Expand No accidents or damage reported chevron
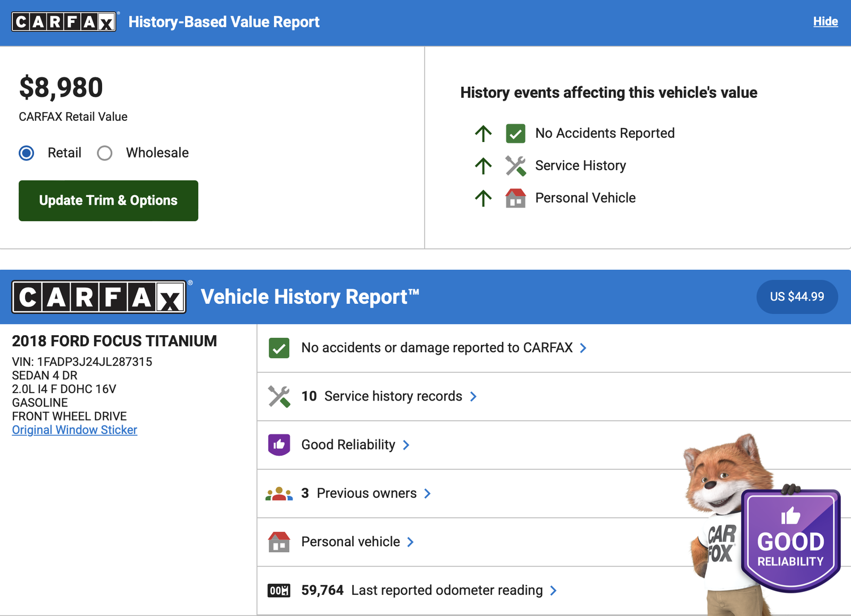Viewport: 851px width, 616px height. point(583,348)
